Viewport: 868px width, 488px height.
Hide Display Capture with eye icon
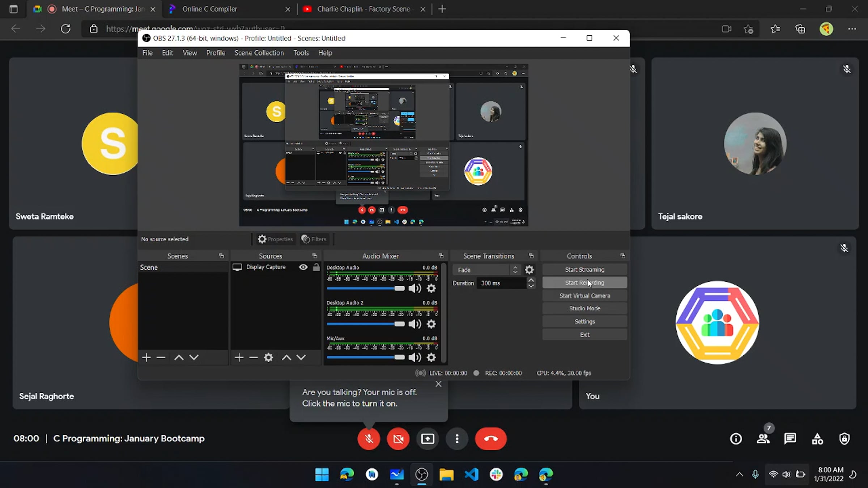point(303,267)
